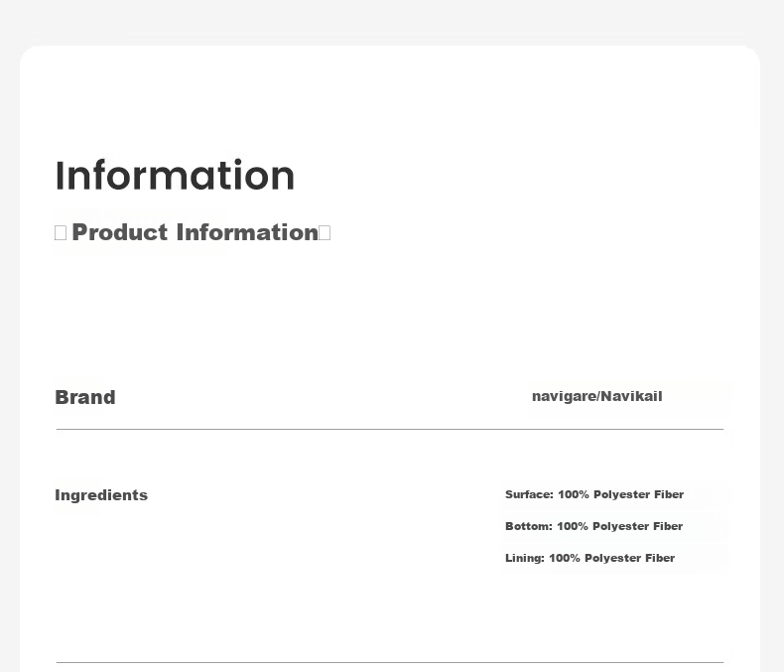Click the navigare part of brand value

click(564, 396)
